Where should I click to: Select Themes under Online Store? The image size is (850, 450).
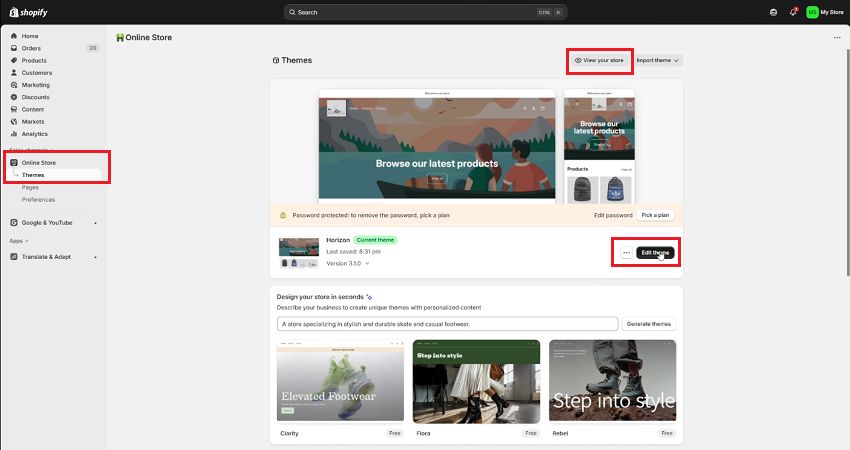pos(33,175)
